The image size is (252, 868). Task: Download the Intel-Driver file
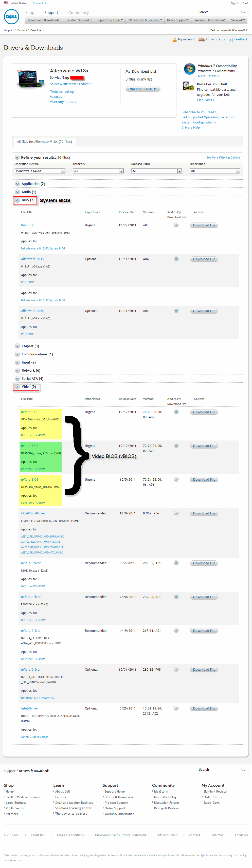[x=204, y=709]
